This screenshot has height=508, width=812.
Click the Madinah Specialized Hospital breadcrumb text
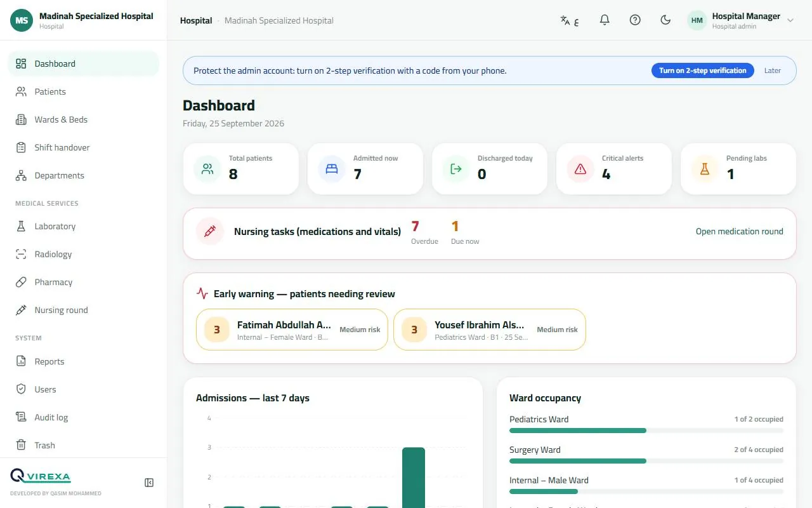(x=279, y=20)
